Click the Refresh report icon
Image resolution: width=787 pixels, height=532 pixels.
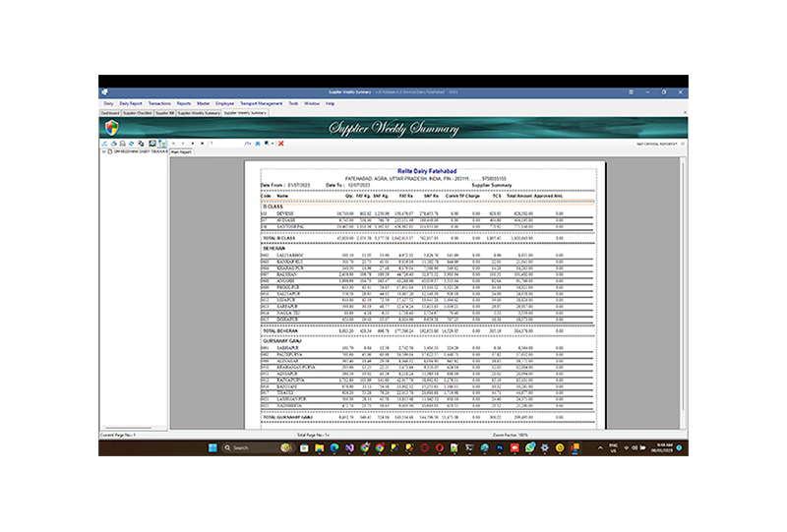(131, 144)
